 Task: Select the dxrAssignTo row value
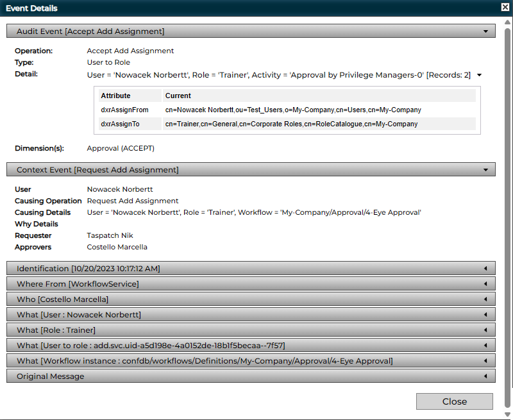coord(291,124)
